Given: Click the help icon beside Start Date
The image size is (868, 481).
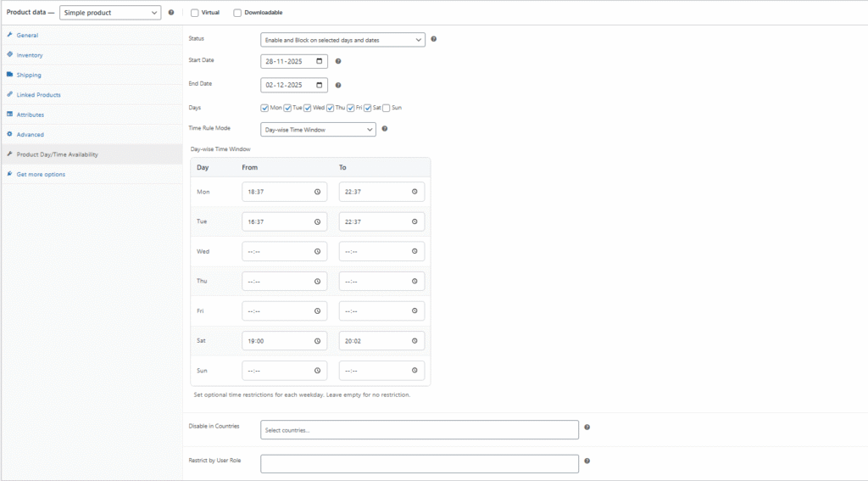Looking at the screenshot, I should 338,61.
